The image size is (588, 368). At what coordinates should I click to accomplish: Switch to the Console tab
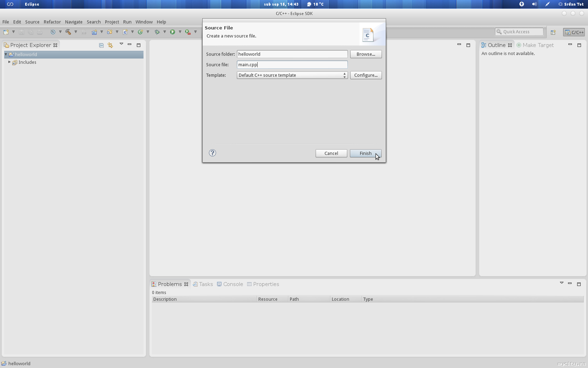(230, 284)
